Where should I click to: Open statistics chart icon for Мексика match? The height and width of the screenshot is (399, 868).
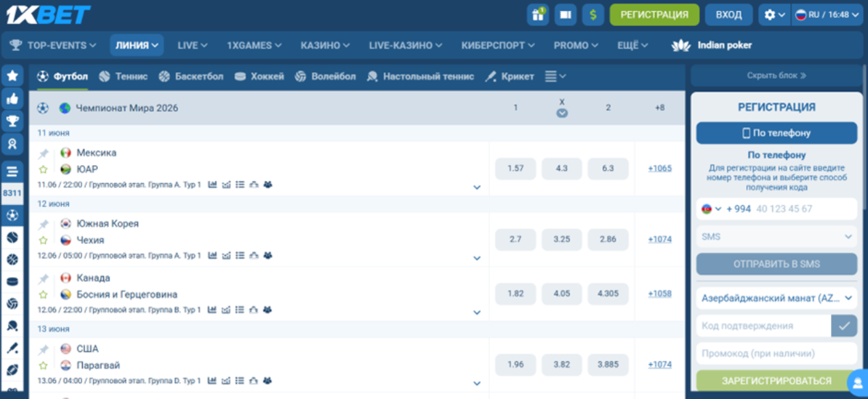212,184
